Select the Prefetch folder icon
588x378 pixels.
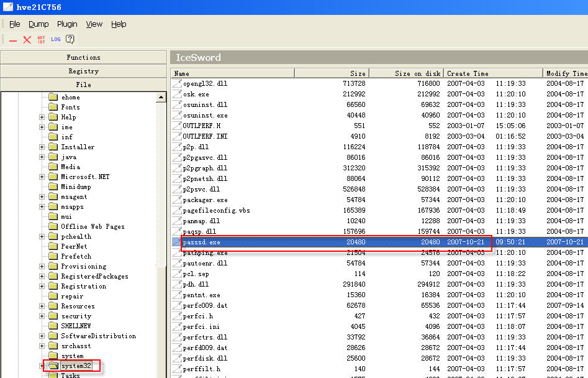[x=53, y=256]
